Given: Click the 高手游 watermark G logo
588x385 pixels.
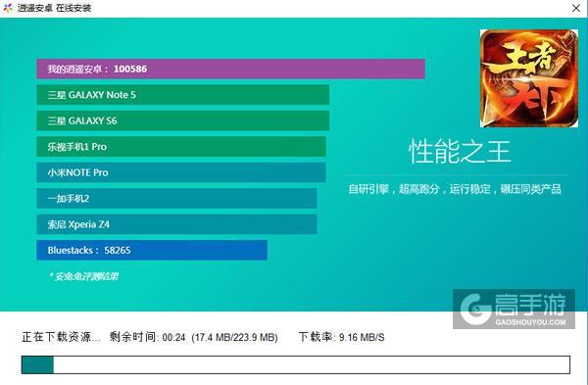Looking at the screenshot, I should [475, 309].
